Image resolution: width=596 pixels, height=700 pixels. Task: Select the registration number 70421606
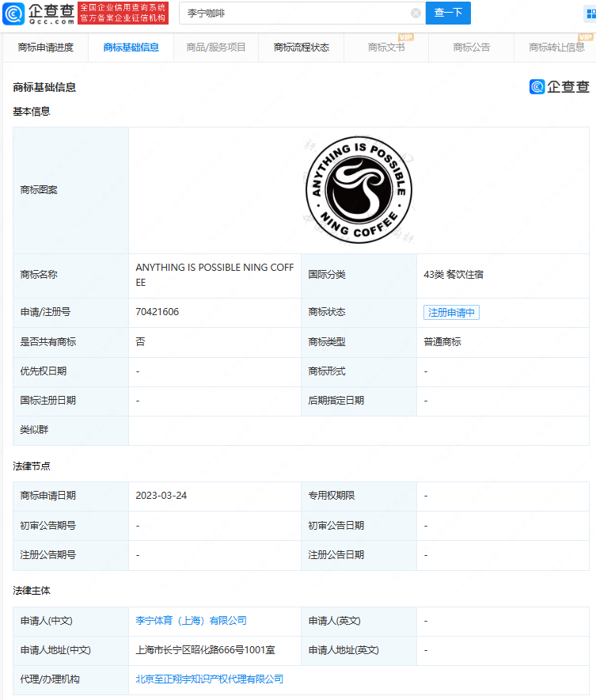click(x=157, y=312)
